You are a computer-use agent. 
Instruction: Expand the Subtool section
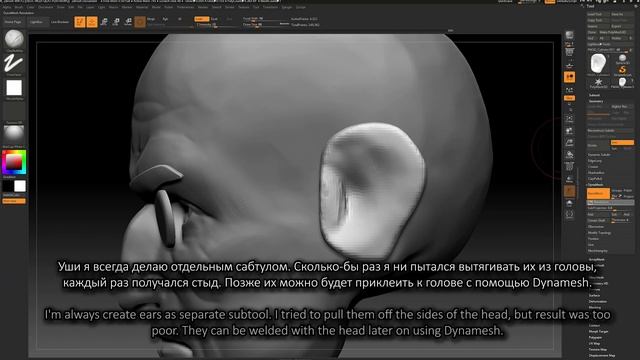point(595,95)
